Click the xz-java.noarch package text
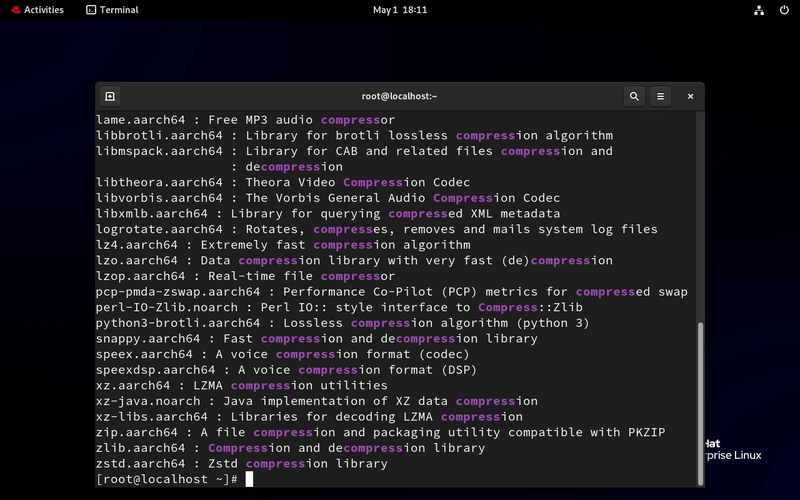 click(148, 401)
